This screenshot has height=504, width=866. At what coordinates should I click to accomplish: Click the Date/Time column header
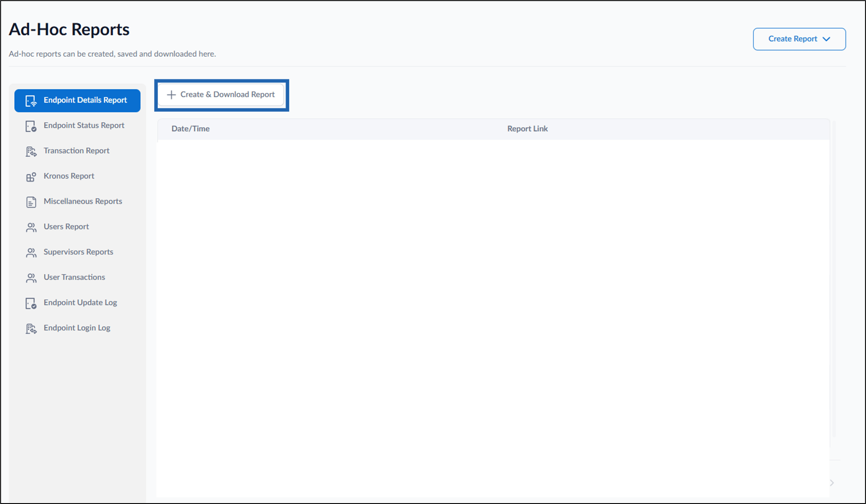pyautogui.click(x=190, y=129)
